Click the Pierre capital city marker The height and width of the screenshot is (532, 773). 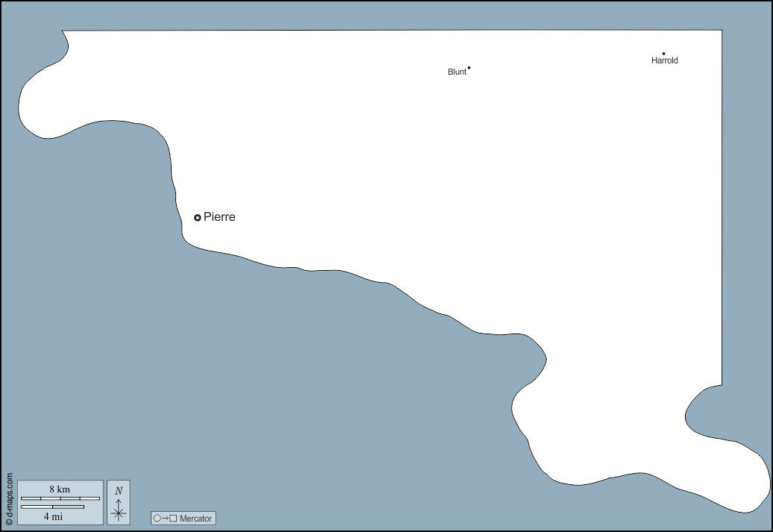click(x=198, y=217)
